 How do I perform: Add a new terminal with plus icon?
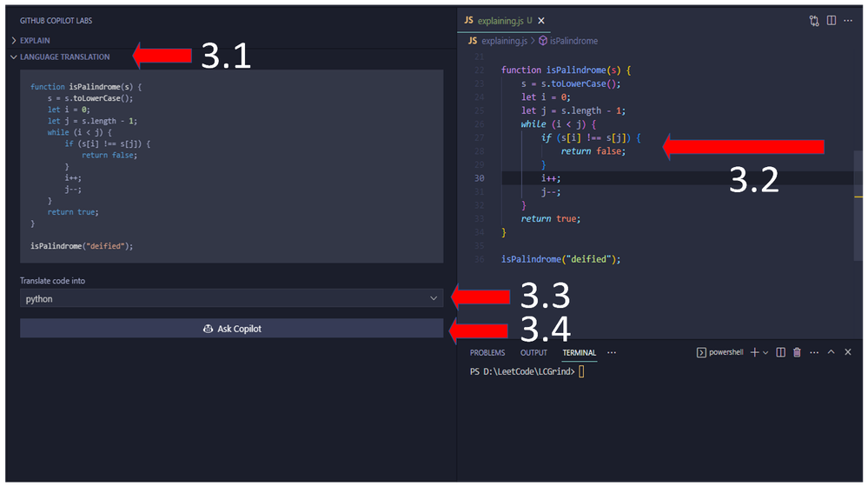coord(754,352)
